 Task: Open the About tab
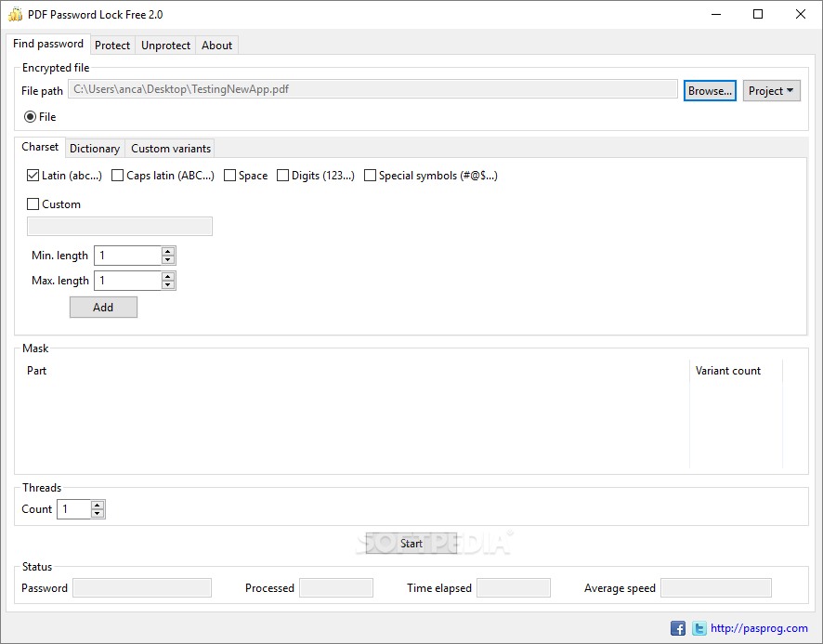coord(216,46)
